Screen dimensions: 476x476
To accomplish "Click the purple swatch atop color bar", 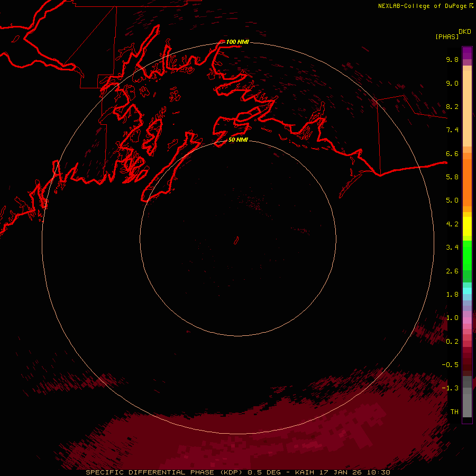I will coord(467,53).
